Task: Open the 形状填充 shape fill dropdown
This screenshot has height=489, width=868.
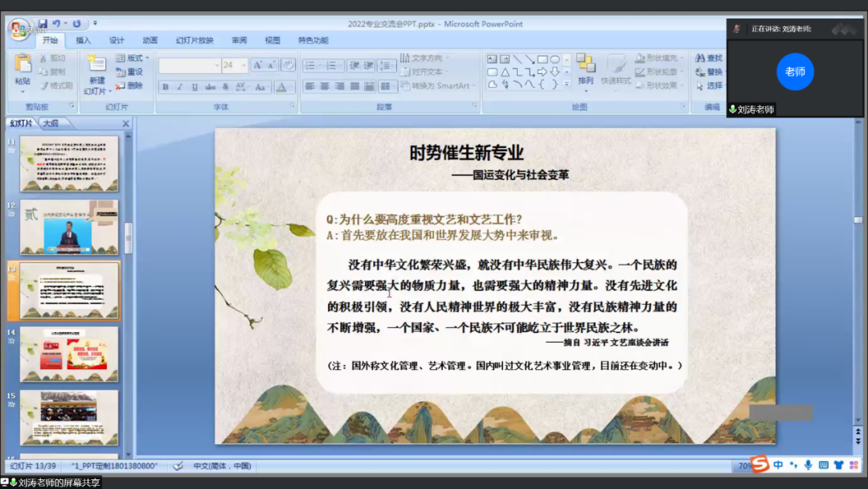Action: [x=658, y=58]
